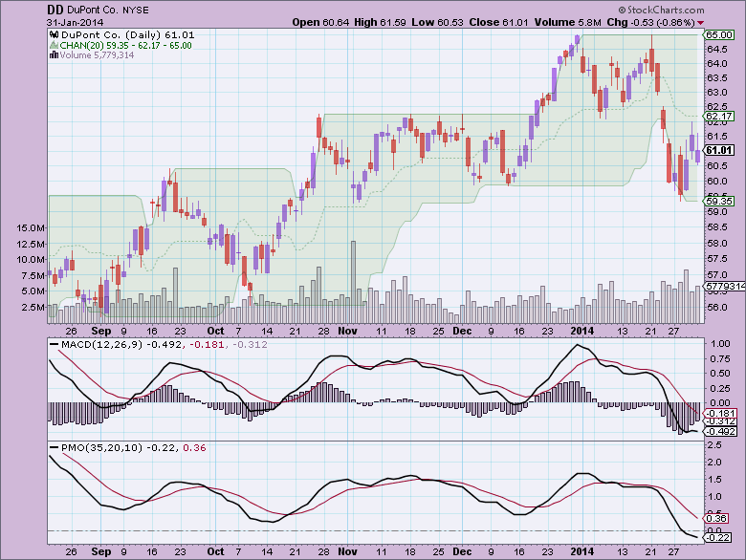The width and height of the screenshot is (746, 560).
Task: Click the High 61.59 value
Action: click(380, 22)
